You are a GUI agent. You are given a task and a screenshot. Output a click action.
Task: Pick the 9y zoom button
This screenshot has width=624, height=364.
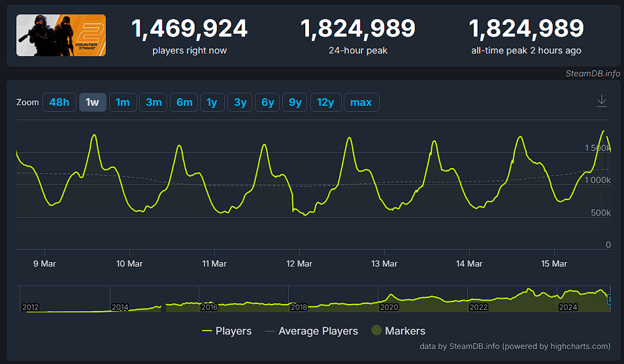click(x=295, y=103)
